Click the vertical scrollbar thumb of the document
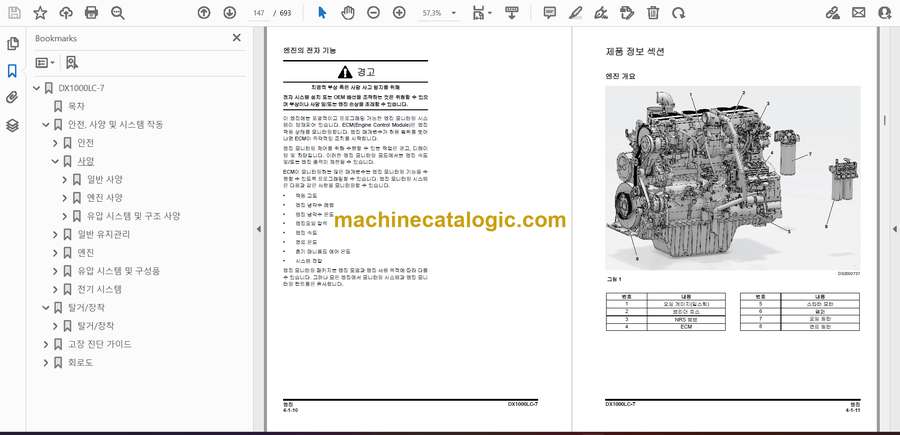 click(886, 123)
